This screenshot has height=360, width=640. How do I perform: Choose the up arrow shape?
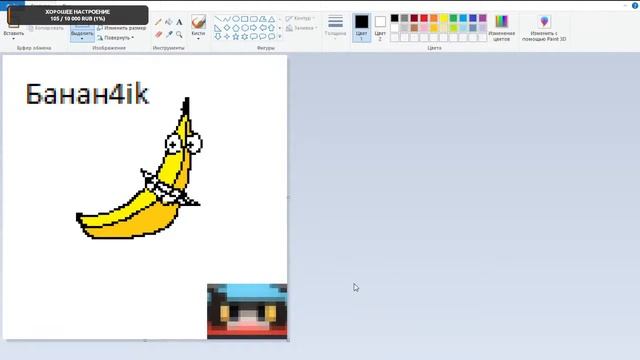click(271, 28)
